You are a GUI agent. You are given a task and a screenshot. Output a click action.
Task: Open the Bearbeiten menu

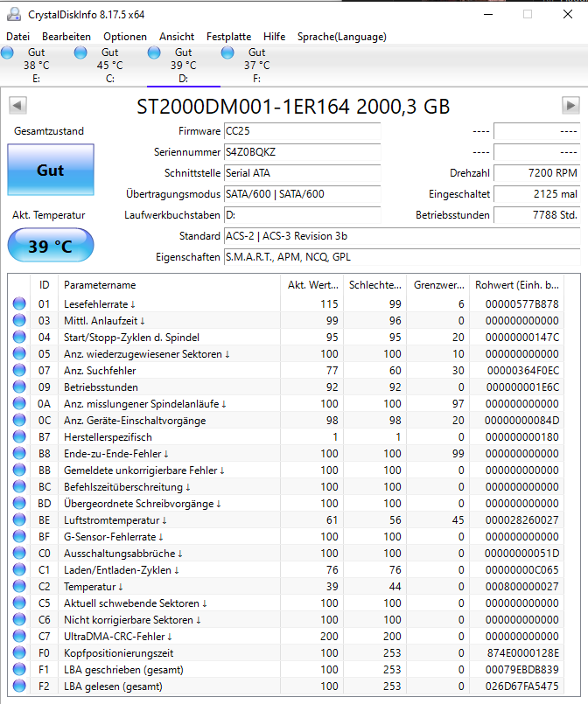point(66,37)
